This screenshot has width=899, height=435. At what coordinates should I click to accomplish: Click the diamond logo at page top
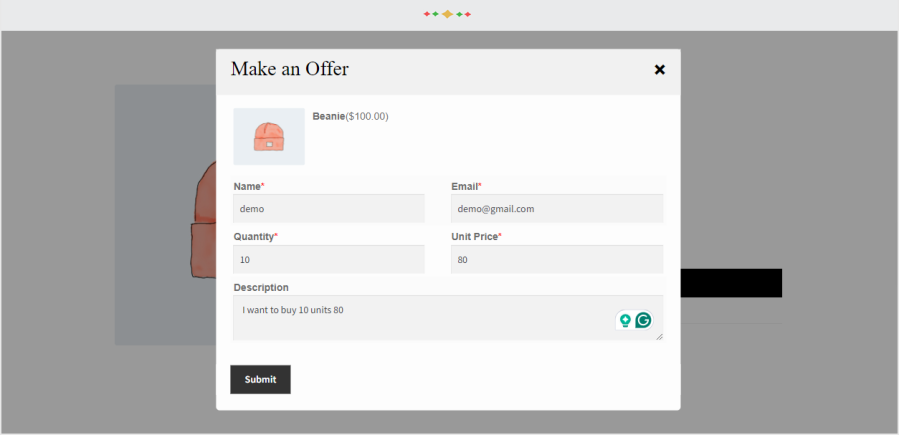click(447, 14)
